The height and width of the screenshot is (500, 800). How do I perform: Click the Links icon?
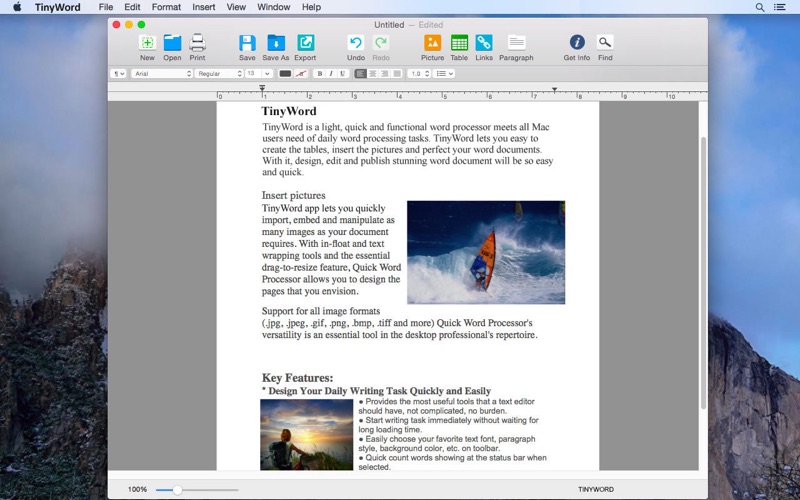[x=484, y=43]
